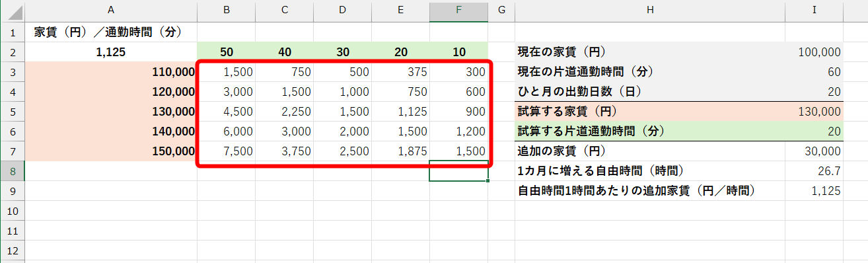Click table value 1,200
The width and height of the screenshot is (868, 263).
[458, 131]
